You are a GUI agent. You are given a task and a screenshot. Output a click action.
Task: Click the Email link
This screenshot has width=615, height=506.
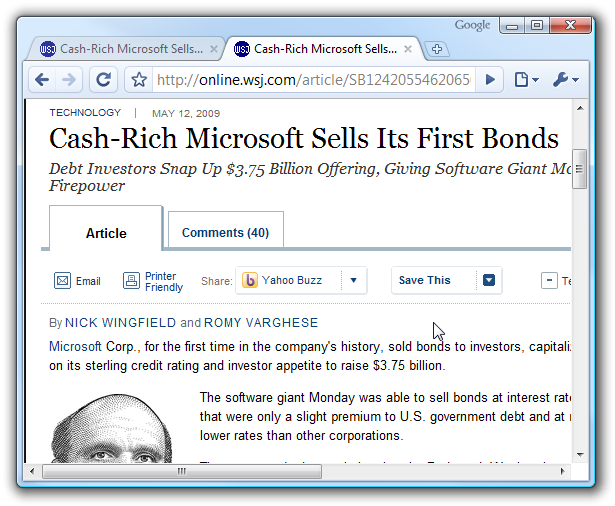tap(88, 281)
